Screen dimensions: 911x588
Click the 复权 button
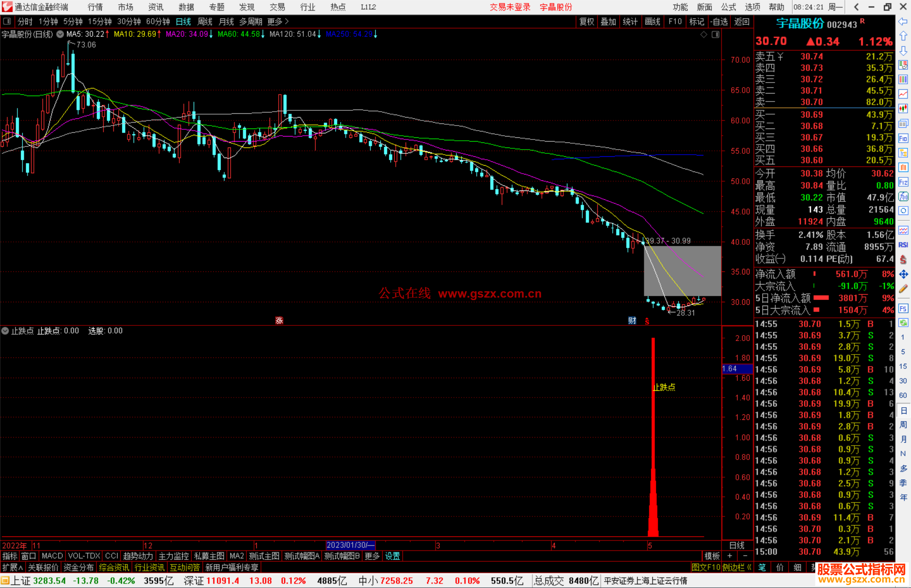(586, 21)
